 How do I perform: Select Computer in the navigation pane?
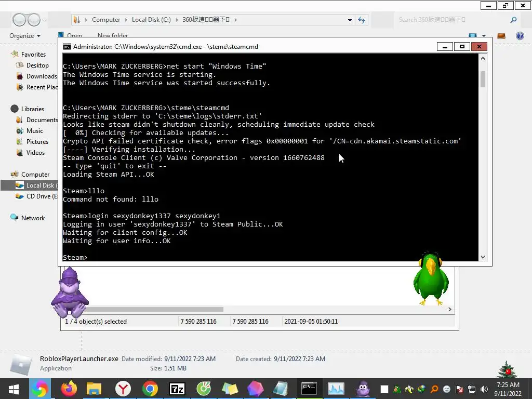coord(35,175)
